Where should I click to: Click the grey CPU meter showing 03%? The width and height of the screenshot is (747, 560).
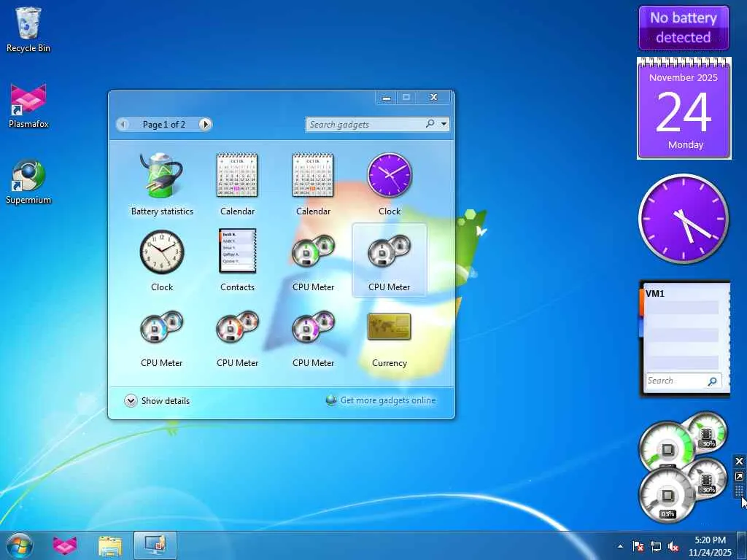pyautogui.click(x=667, y=495)
